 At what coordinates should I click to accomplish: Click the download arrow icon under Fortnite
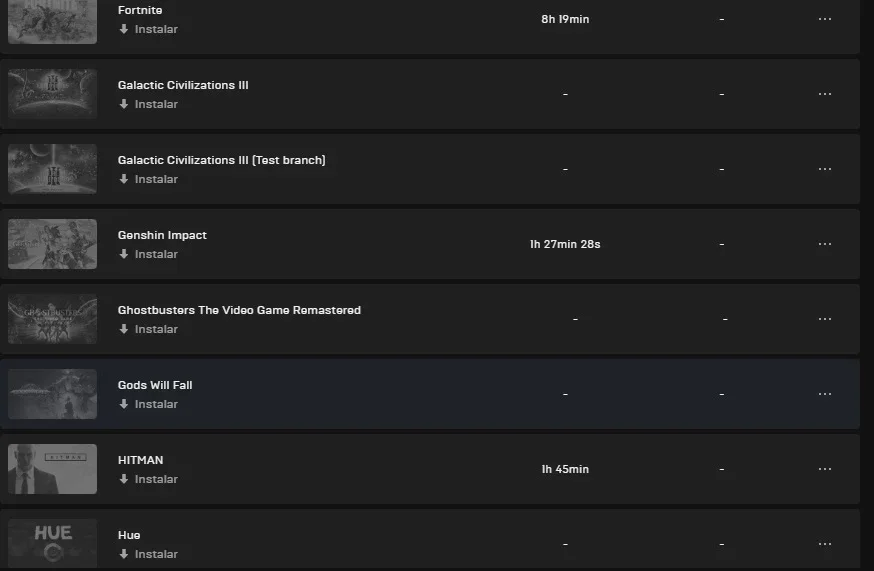click(124, 29)
